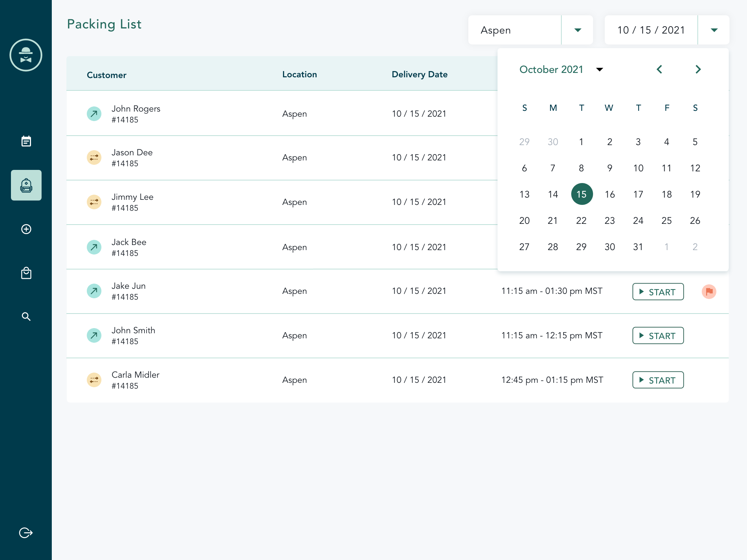Expand the Aspen location dropdown
The image size is (747, 560).
pos(577,30)
